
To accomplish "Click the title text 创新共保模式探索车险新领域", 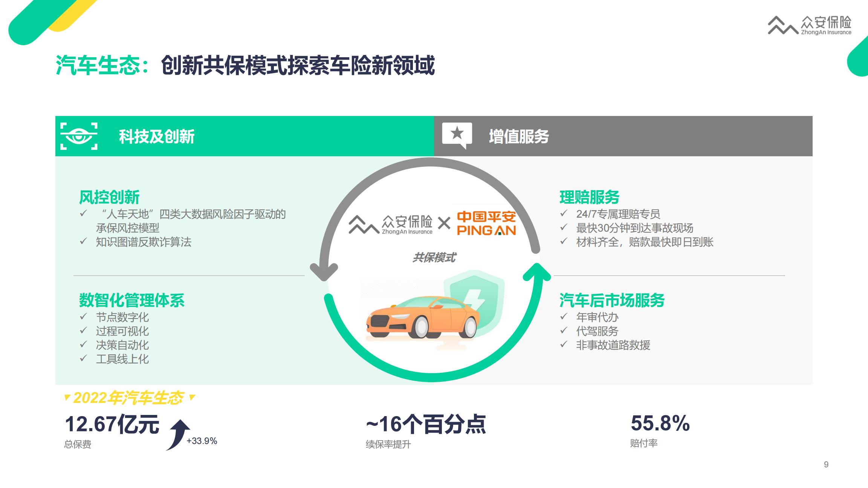I will click(x=298, y=65).
